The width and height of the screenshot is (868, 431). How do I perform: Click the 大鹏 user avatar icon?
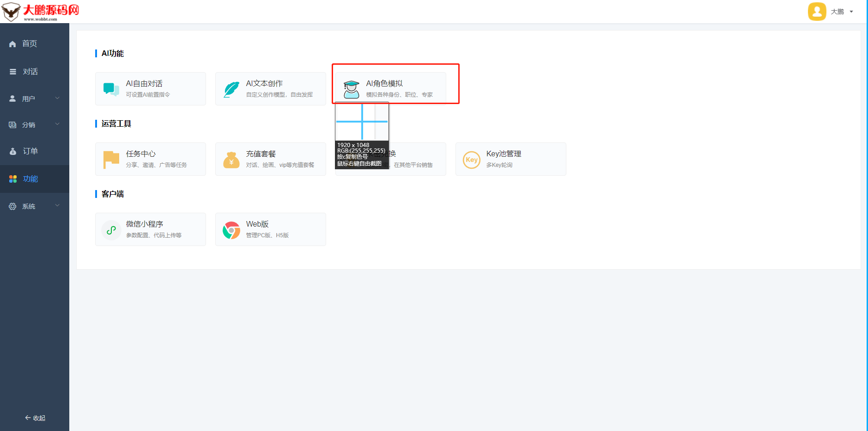(x=817, y=12)
